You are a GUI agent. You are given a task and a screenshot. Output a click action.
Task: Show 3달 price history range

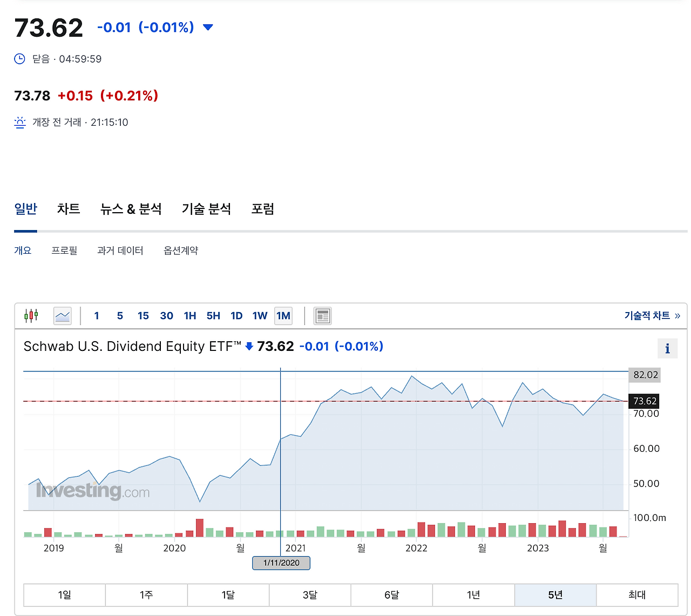(309, 594)
